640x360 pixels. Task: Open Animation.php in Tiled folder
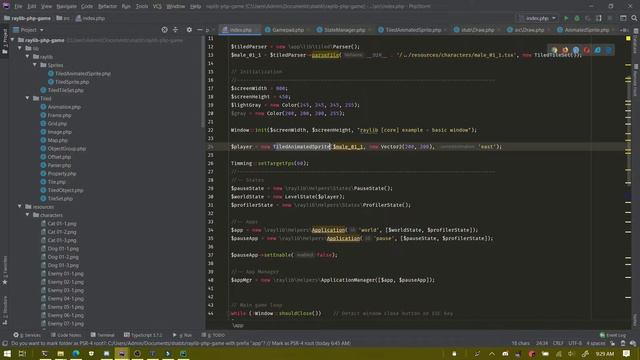coord(64,107)
